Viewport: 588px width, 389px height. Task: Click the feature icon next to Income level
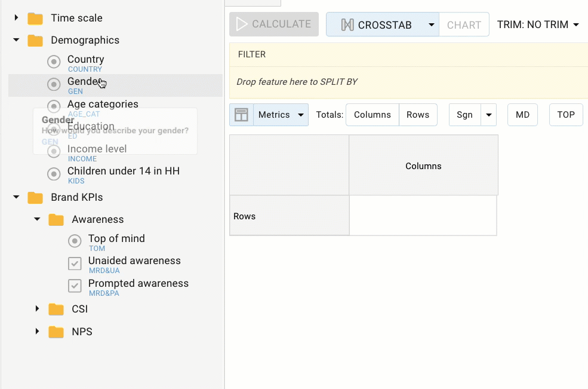tap(54, 152)
